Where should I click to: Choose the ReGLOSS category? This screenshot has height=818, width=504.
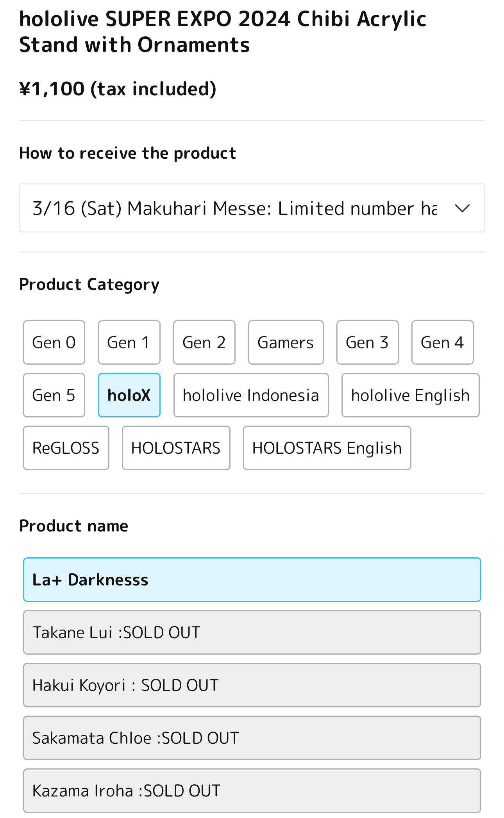(x=66, y=448)
